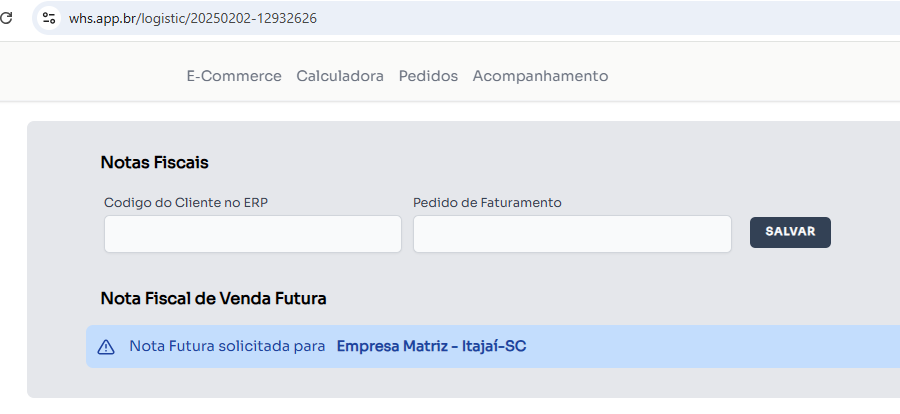Click the blue alert banner background
Screen dimensions: 900x414
700,347
